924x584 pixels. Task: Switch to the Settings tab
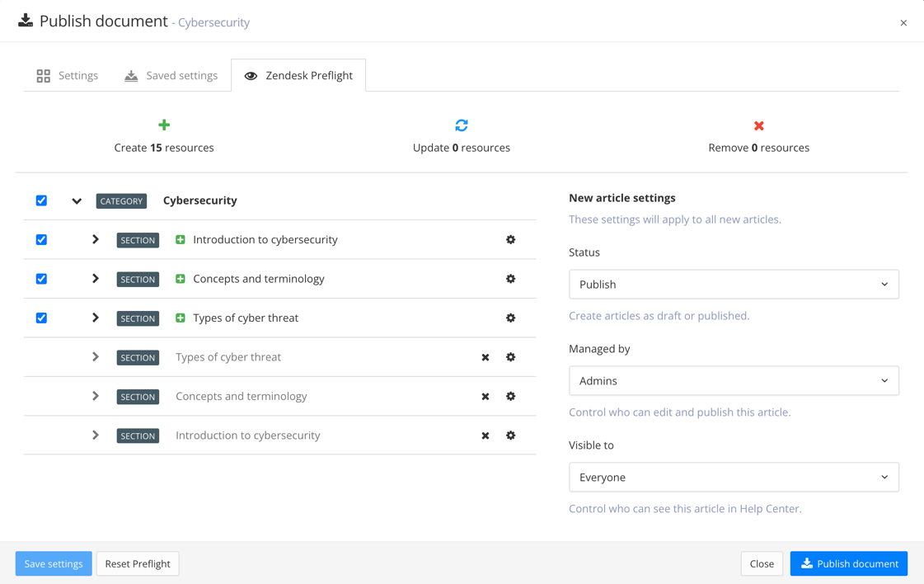67,75
